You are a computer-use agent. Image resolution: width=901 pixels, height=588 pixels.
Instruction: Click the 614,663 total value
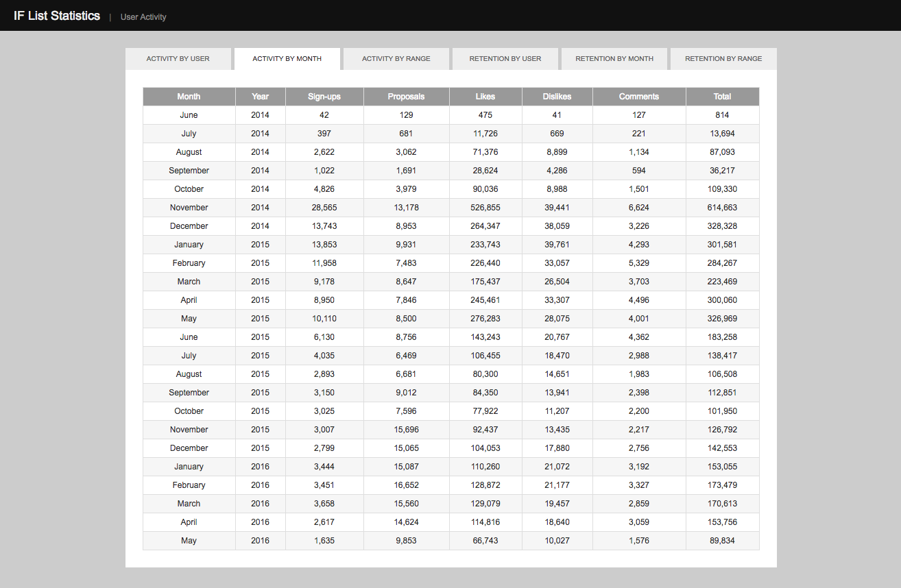(x=722, y=208)
